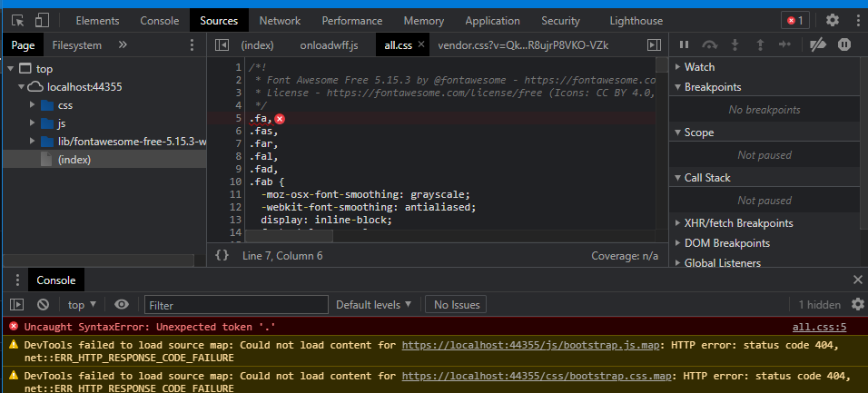Switch to the Performance tab

(x=352, y=21)
